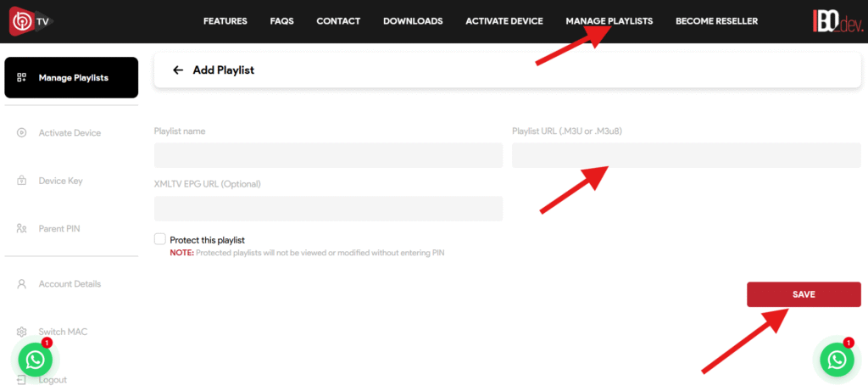
Task: Open Activate Device in the top navigation
Action: point(504,21)
